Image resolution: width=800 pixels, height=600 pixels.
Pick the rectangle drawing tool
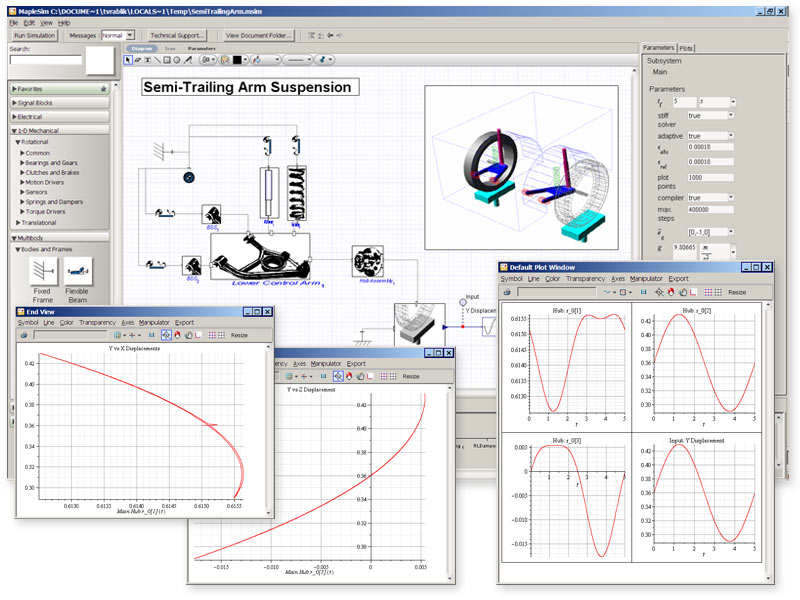tap(168, 60)
